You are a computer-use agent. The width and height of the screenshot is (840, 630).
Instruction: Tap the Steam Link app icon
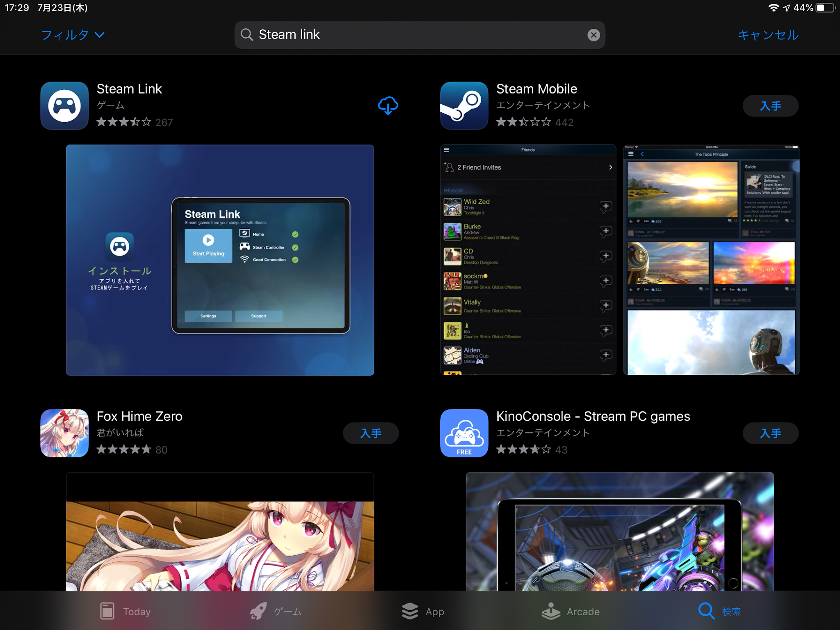(x=64, y=106)
